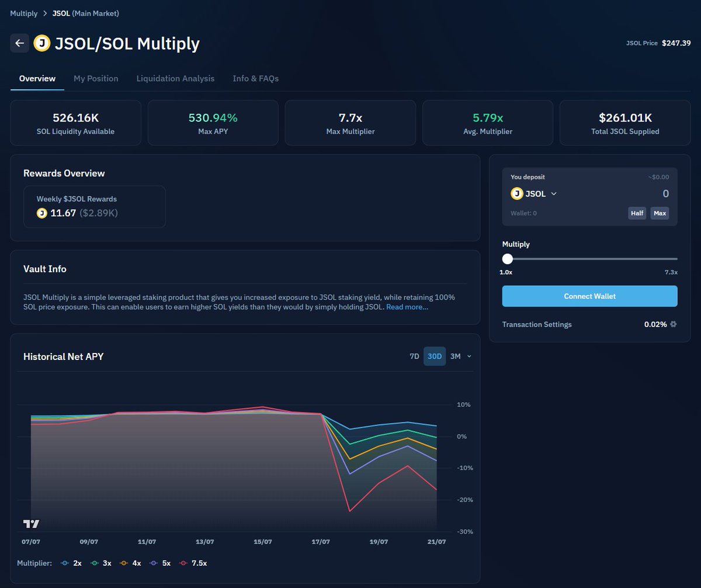The width and height of the screenshot is (701, 588).
Task: Select the 3M chart range
Action: 456,356
